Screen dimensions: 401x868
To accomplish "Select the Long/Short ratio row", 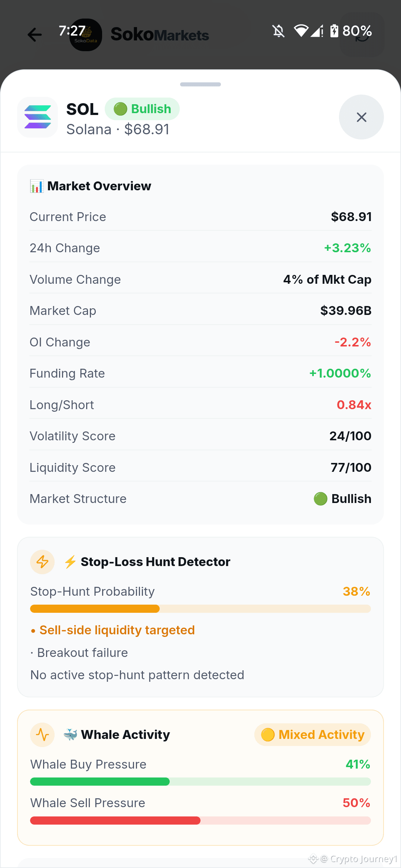I will click(200, 405).
